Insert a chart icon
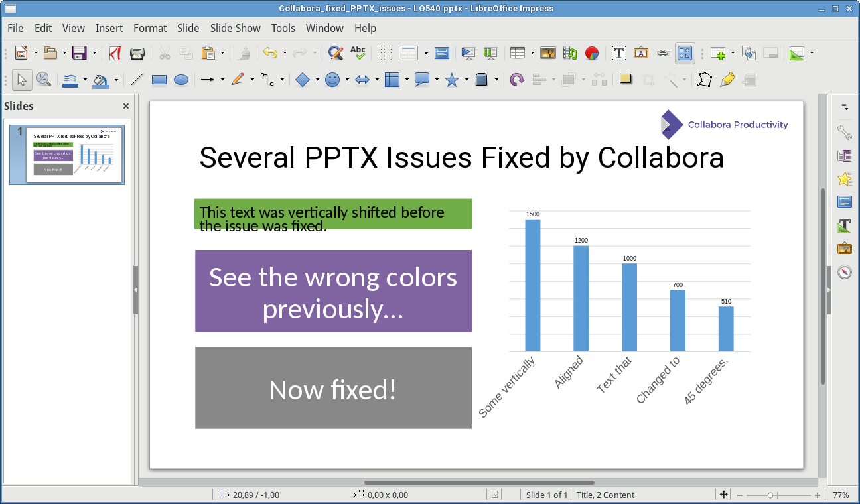The width and height of the screenshot is (860, 504). [592, 53]
